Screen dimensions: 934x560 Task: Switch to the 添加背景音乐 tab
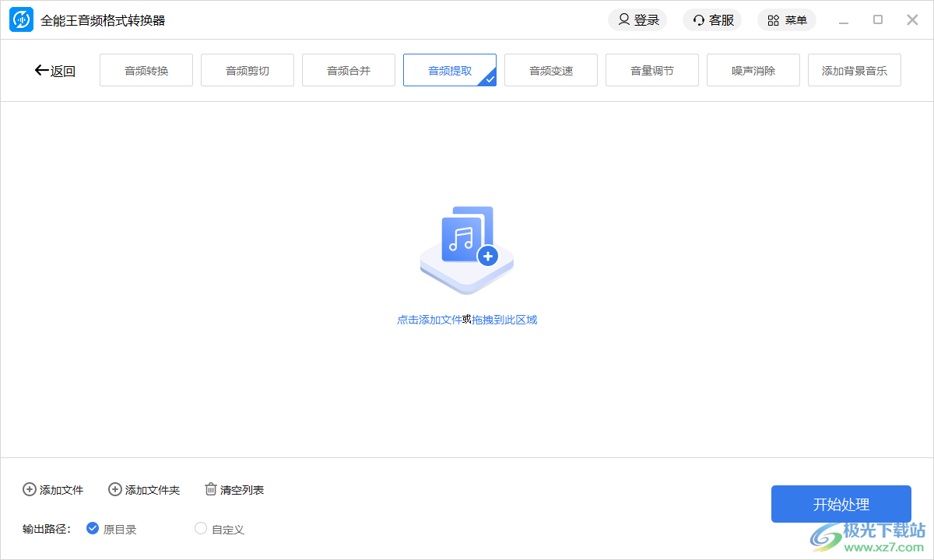tap(855, 70)
